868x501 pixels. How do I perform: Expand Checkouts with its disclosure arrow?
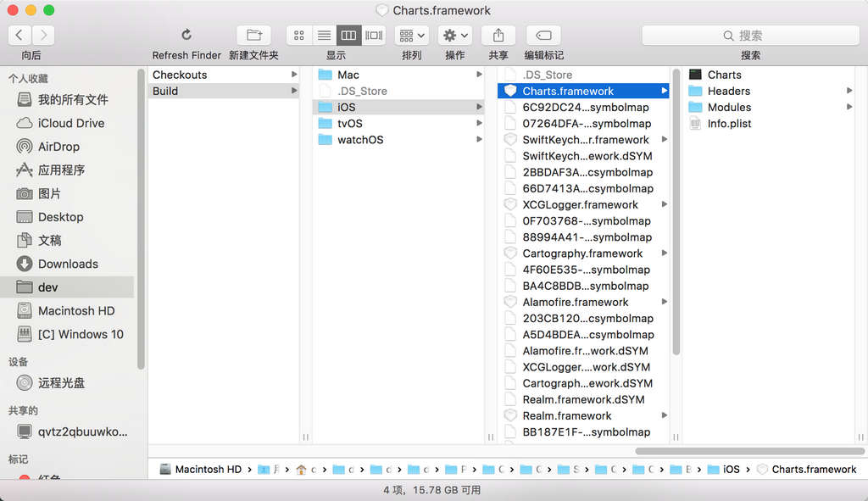294,75
